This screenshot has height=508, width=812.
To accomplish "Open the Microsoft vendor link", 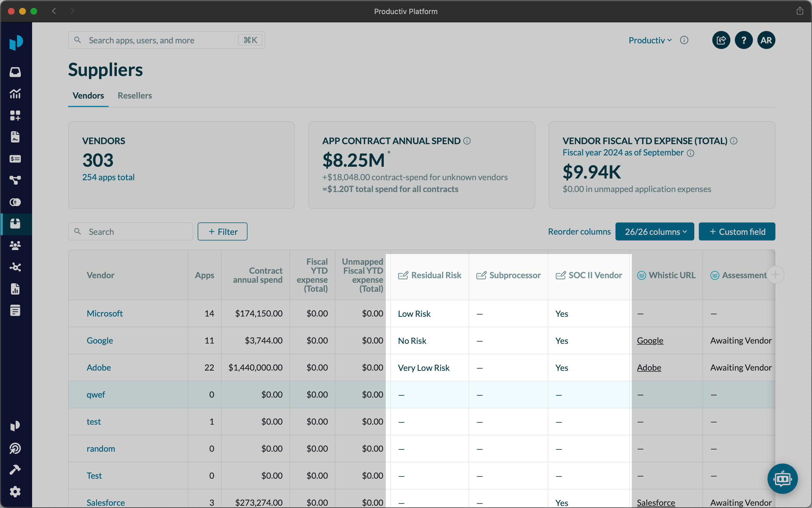I will click(104, 313).
